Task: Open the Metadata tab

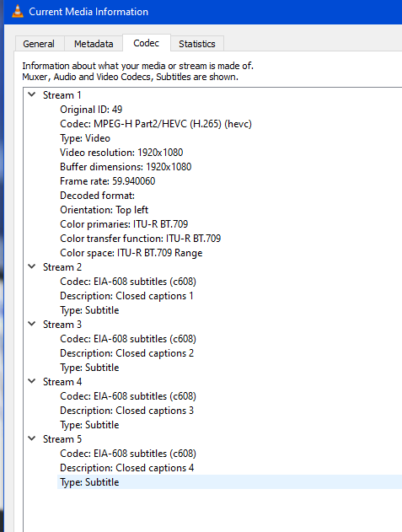Action: [94, 44]
